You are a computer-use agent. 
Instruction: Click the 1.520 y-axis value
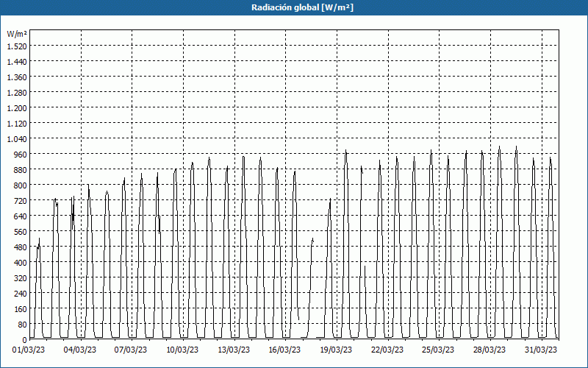point(16,46)
